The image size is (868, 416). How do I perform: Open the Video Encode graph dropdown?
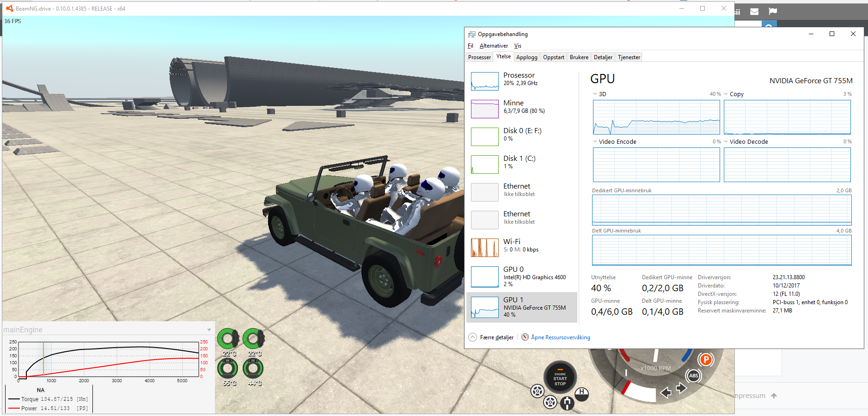point(595,141)
